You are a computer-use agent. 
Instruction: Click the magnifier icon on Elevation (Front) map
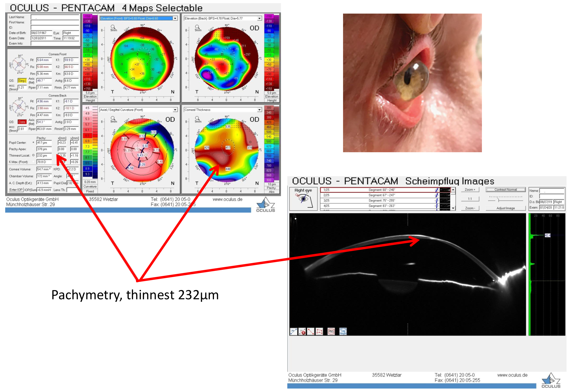113,27
